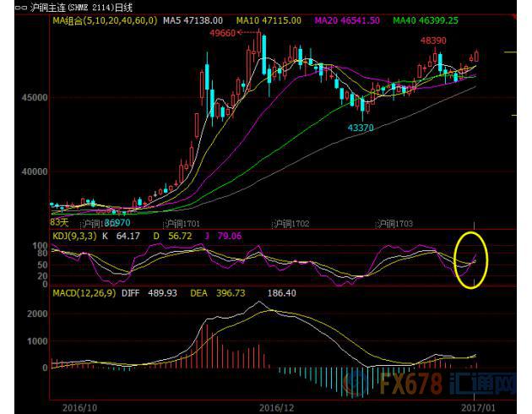Click the 1000 level on MACD axis
Screen dimensions: 532x414
37,341
